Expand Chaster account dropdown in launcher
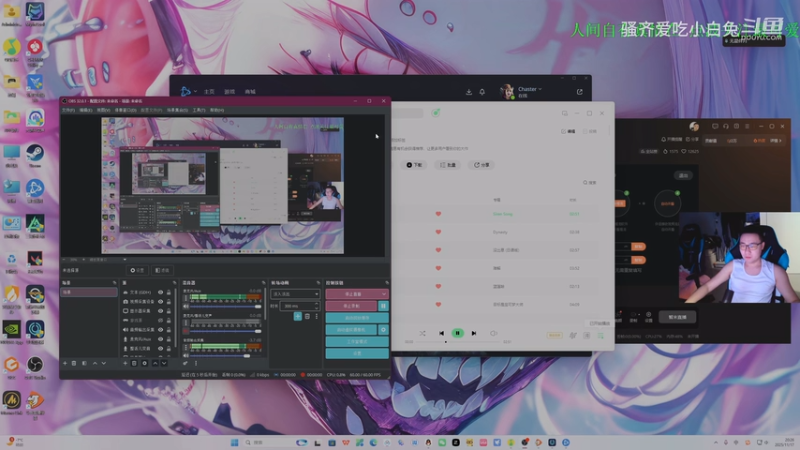This screenshot has height=450, width=800. coord(540,89)
